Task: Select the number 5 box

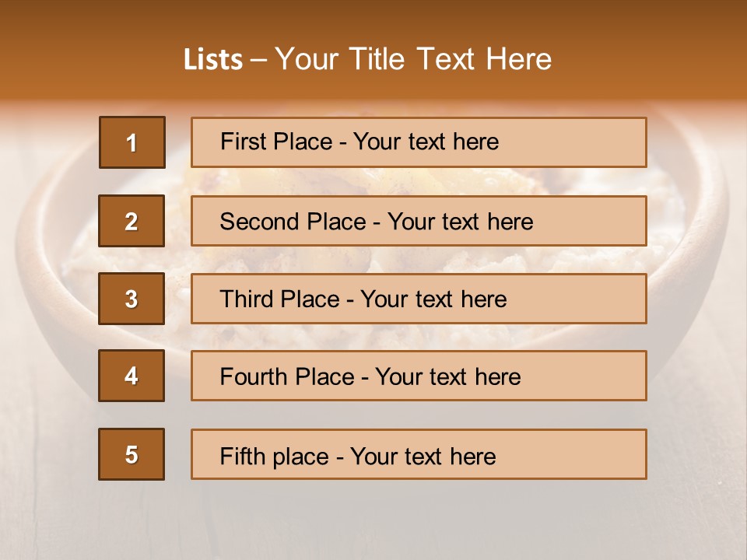Action: pyautogui.click(x=132, y=454)
